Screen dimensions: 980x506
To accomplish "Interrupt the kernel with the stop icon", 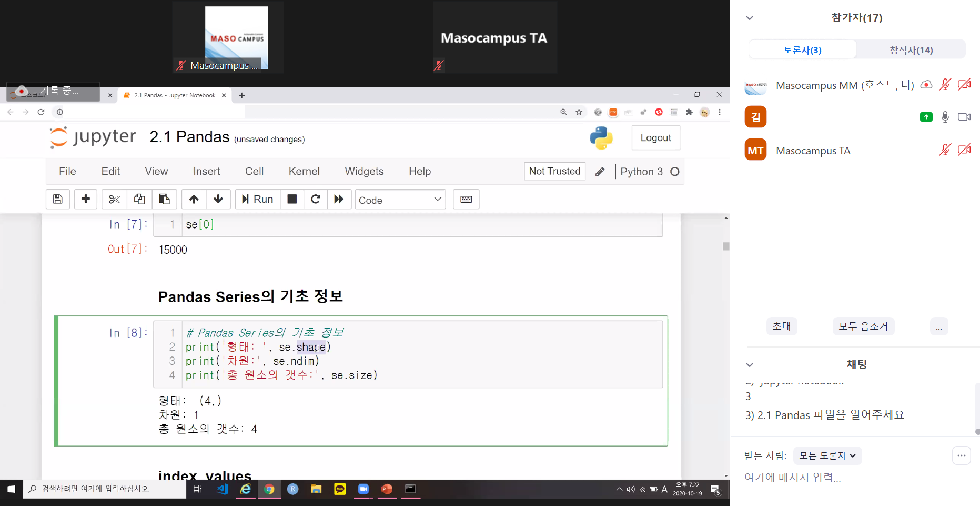I will [292, 199].
